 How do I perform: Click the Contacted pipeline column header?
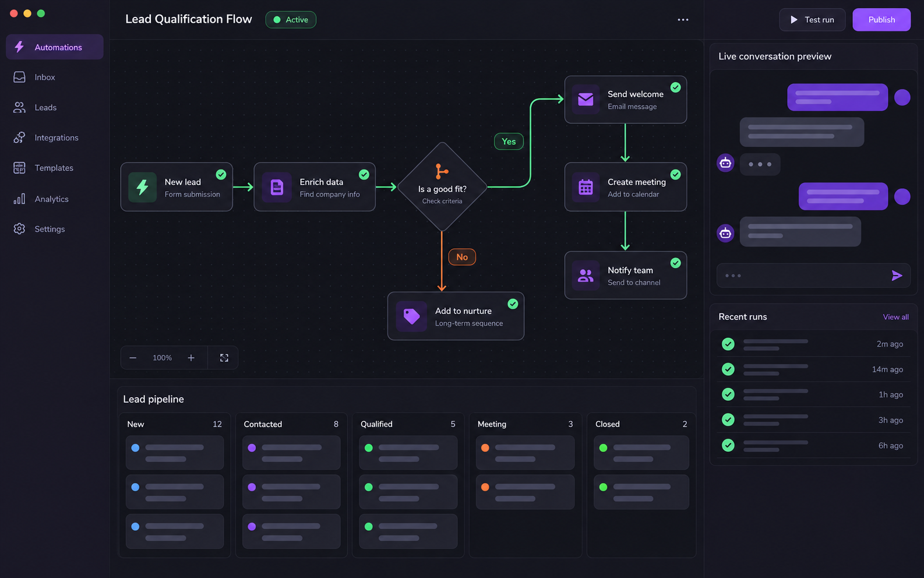[291, 424]
